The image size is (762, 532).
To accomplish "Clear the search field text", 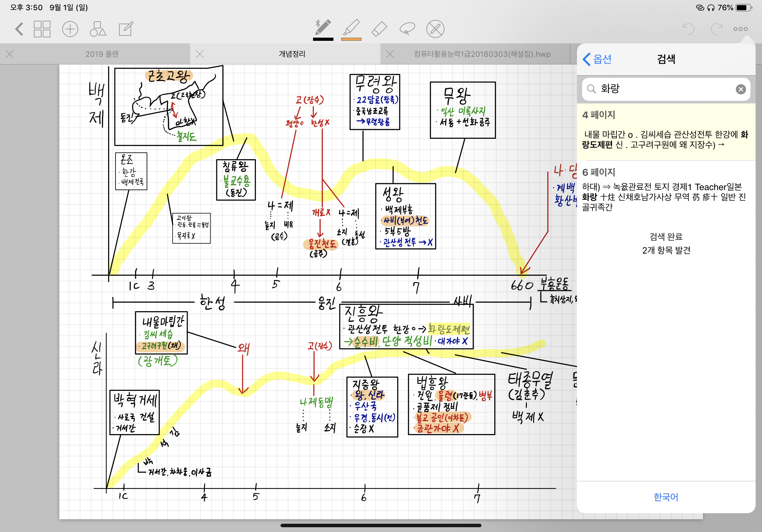I will tap(740, 89).
